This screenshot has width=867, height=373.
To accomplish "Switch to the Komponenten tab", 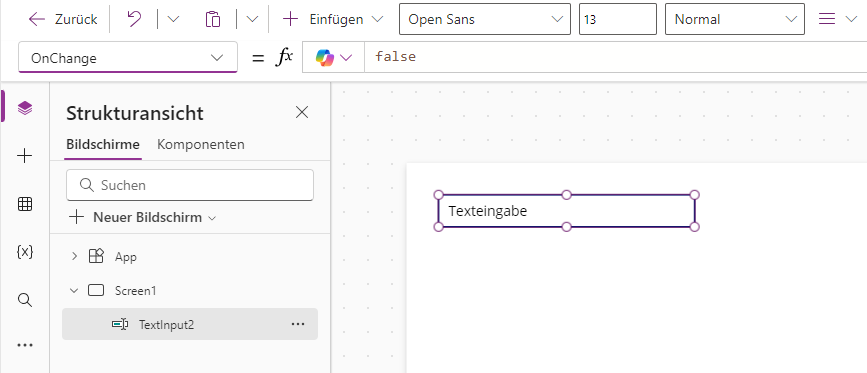I will 201,145.
